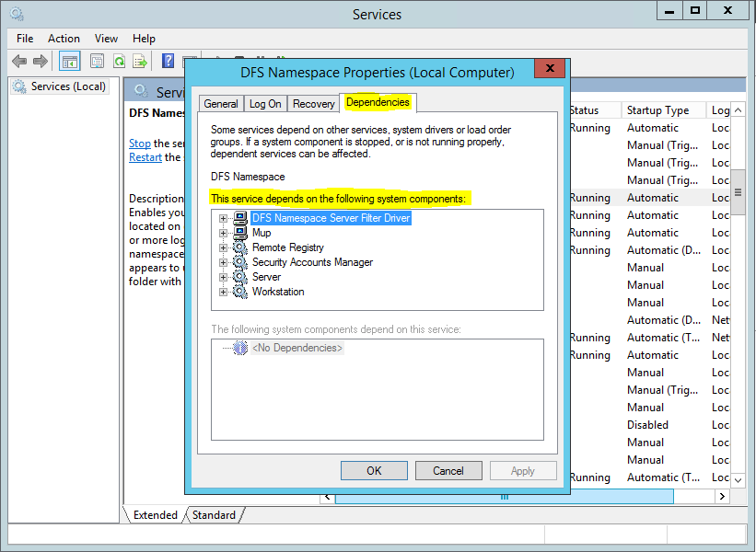Select the Security Accounts Manager tree item

[x=312, y=262]
